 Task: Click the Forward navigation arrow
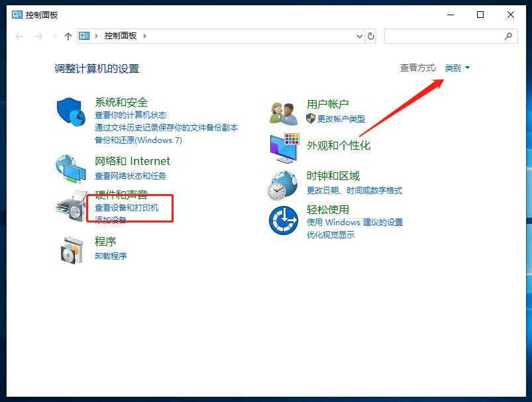coord(39,36)
